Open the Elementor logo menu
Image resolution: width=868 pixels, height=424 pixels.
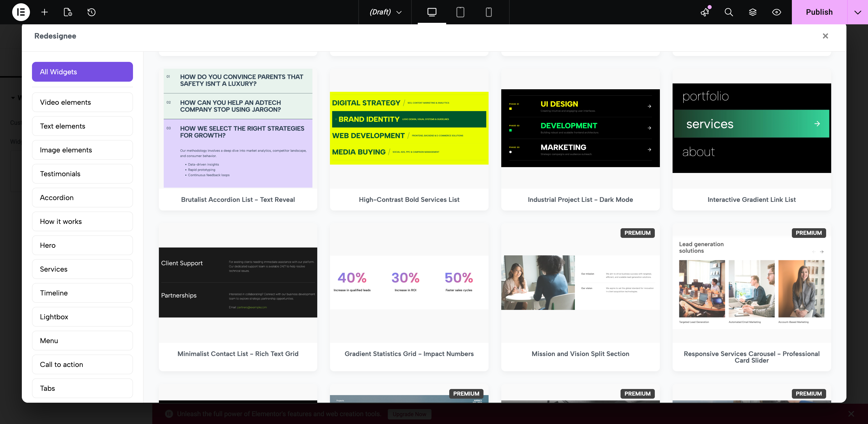[21, 12]
